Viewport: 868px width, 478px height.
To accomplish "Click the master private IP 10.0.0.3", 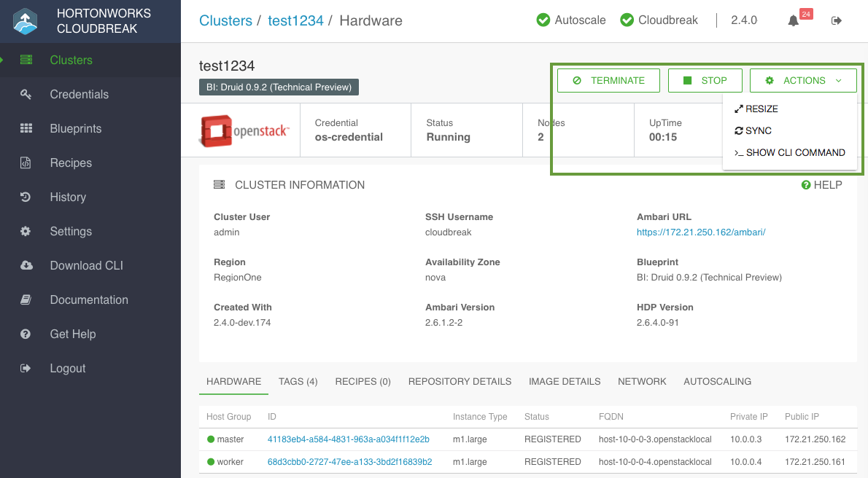I will [745, 439].
